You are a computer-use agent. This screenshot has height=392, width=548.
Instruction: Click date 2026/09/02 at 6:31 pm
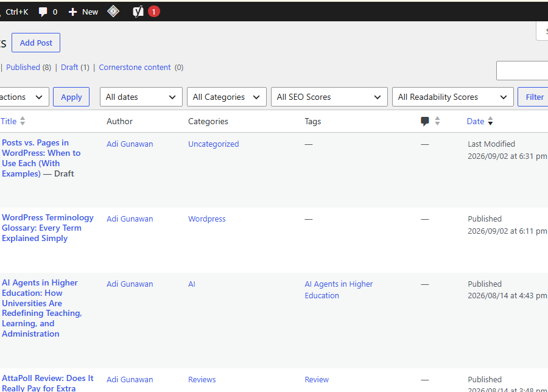pyautogui.click(x=507, y=156)
